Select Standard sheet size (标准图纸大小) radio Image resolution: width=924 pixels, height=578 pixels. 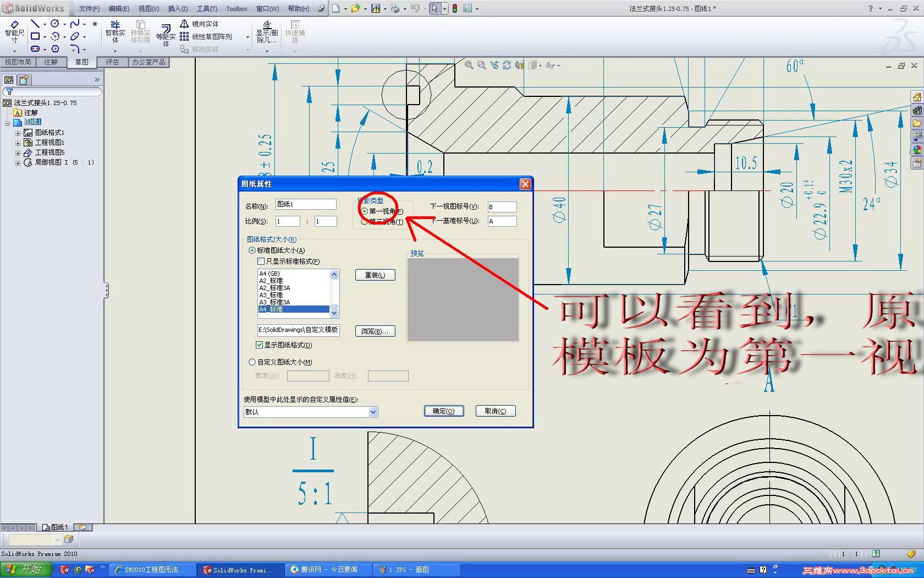(252, 250)
